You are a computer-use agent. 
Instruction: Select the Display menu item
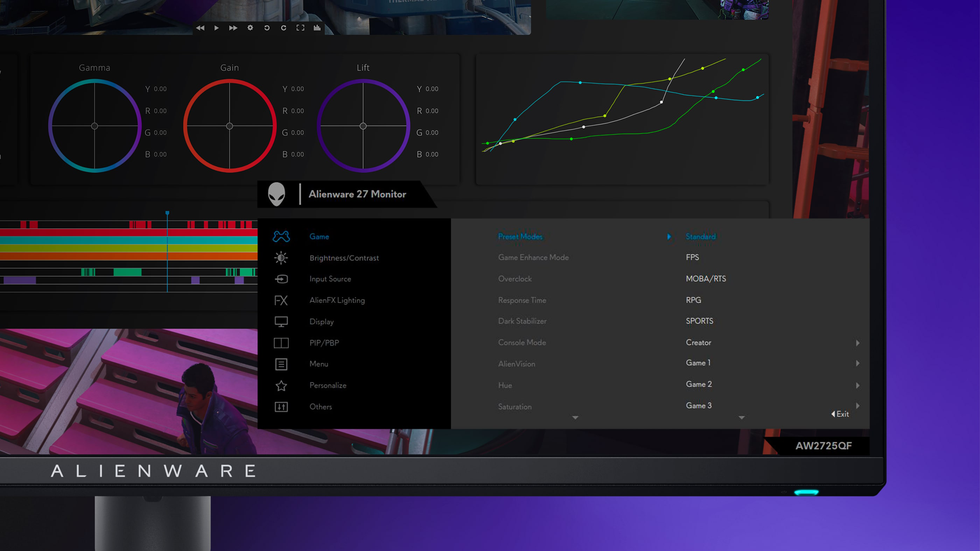click(x=321, y=322)
